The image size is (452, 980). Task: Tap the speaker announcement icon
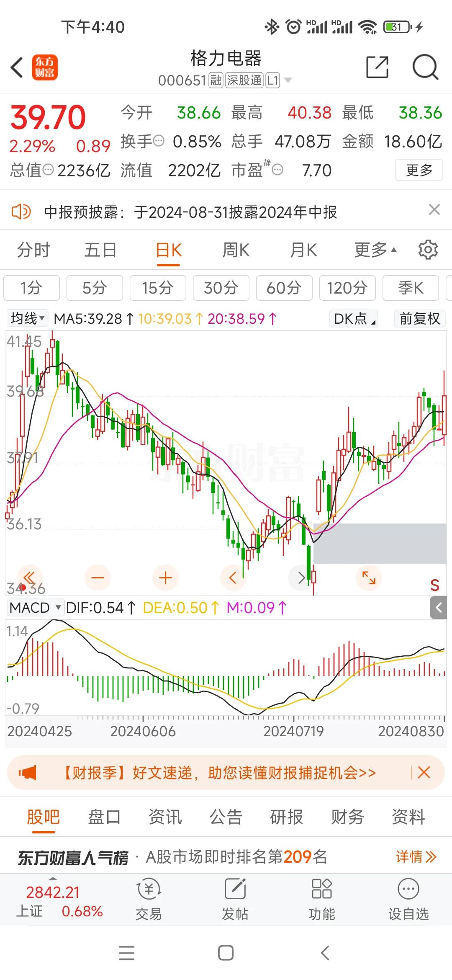21,211
